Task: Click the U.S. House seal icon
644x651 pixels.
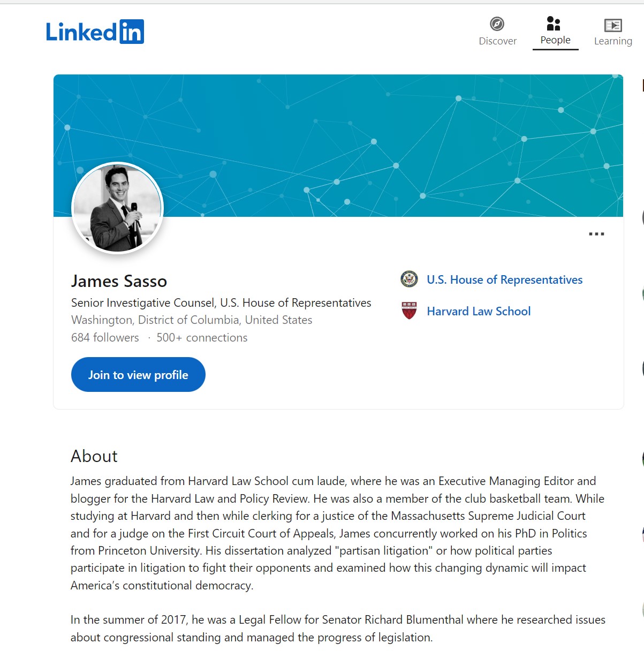Action: tap(410, 279)
